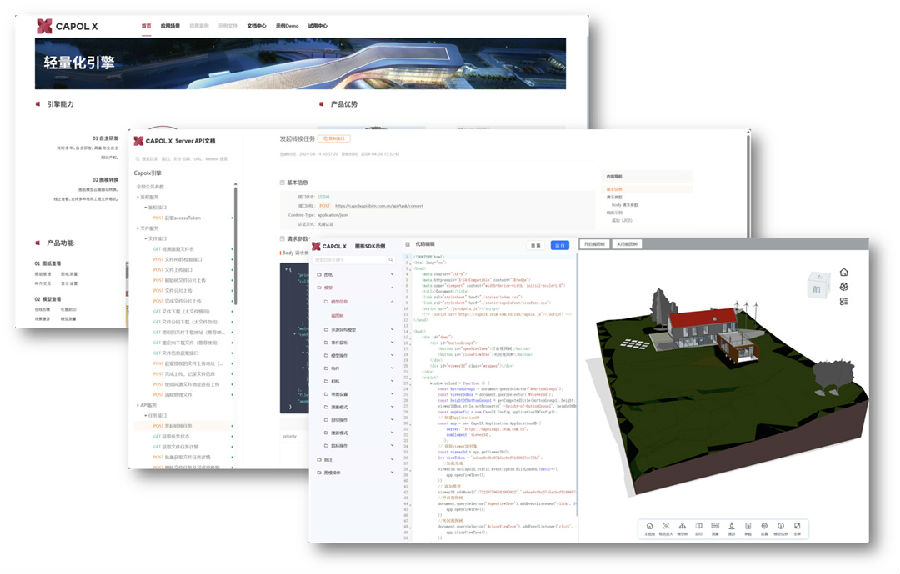The height and width of the screenshot is (574, 900).
Task: Open the 文档中心 navigation tab
Action: [257, 26]
